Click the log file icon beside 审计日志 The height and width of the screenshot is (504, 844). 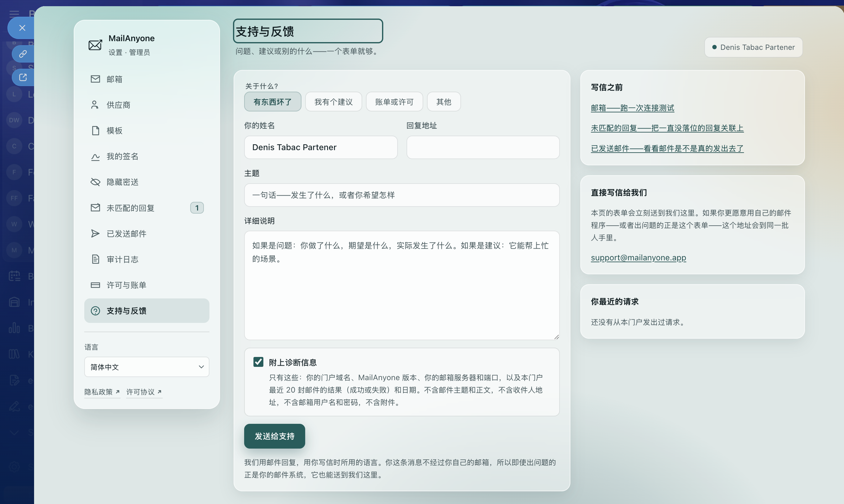tap(95, 259)
